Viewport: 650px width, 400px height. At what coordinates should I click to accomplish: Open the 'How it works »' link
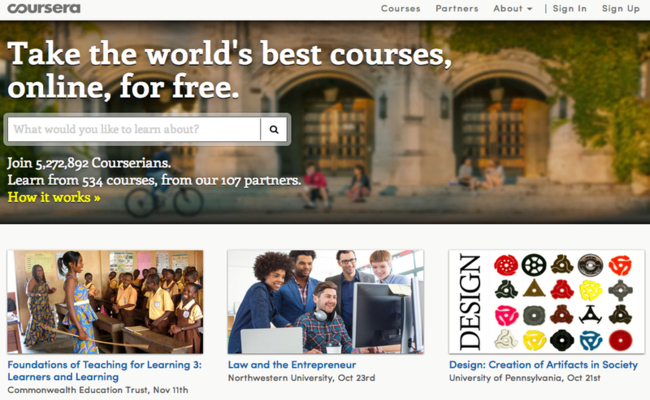pos(54,197)
